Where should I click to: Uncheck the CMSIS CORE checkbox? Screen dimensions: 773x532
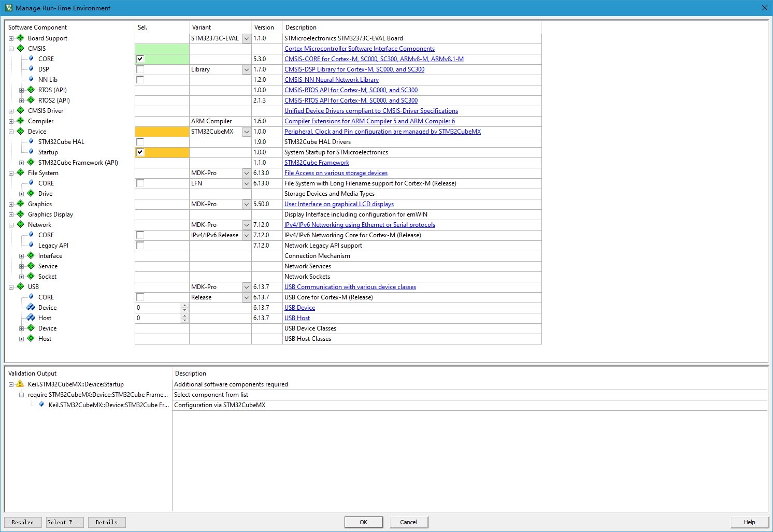coord(140,59)
